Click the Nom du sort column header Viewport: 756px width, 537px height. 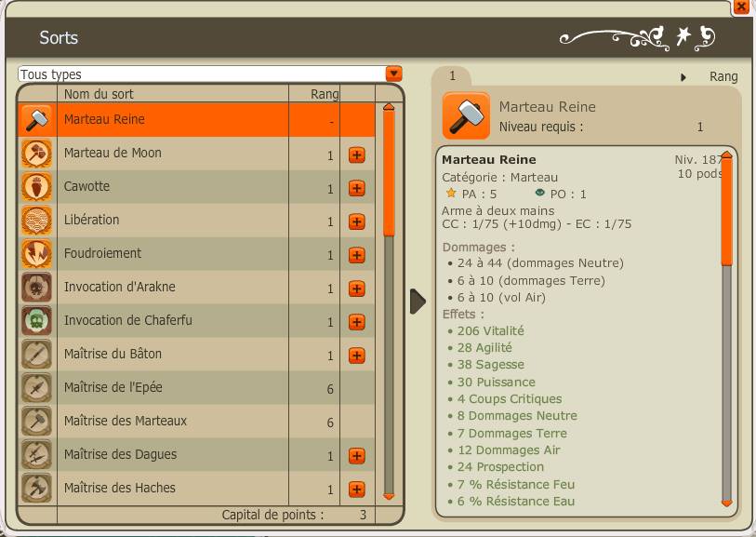pyautogui.click(x=99, y=94)
